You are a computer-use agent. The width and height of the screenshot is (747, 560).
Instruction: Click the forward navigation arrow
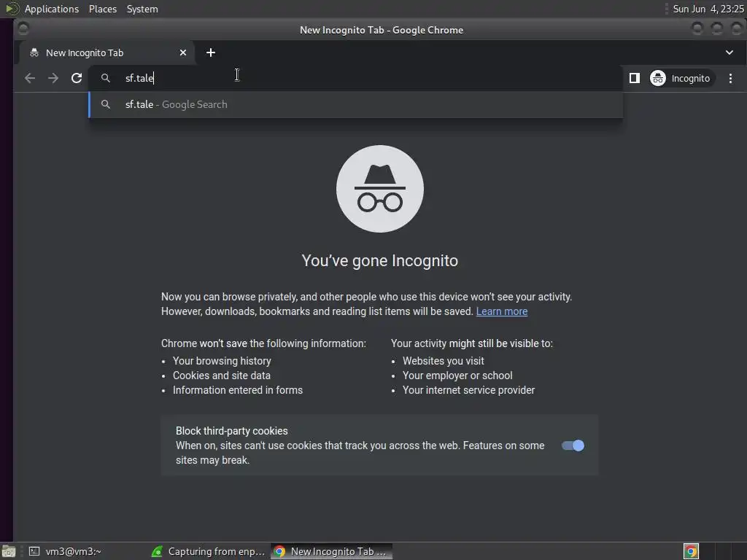53,78
